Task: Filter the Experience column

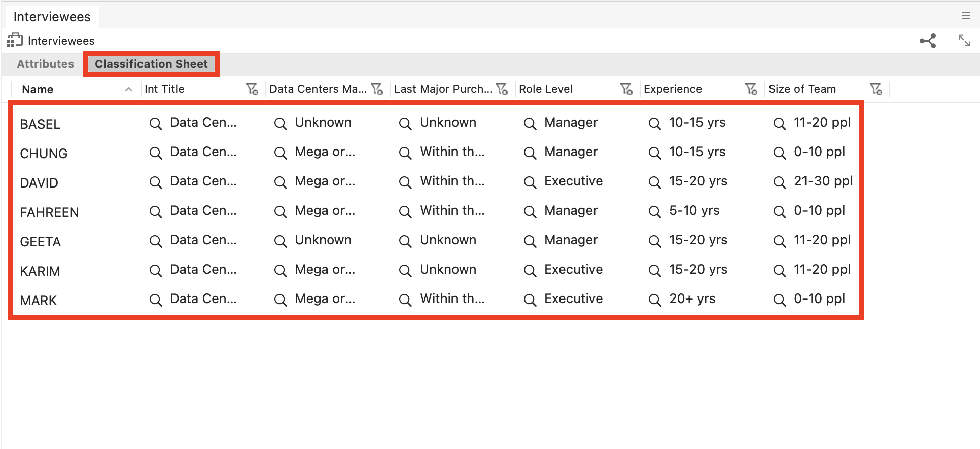Action: (x=751, y=89)
